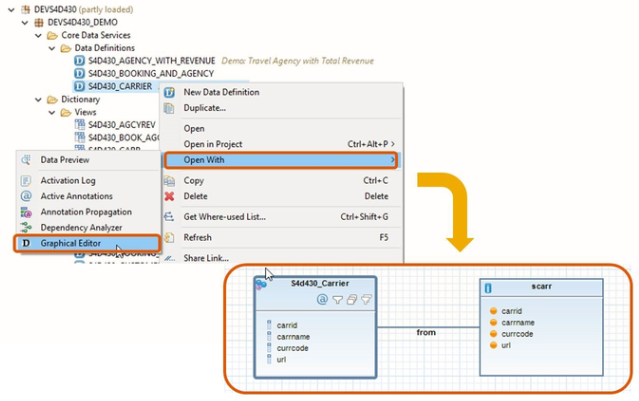Show Active Annotations
This screenshot has width=639, height=401.
point(76,196)
